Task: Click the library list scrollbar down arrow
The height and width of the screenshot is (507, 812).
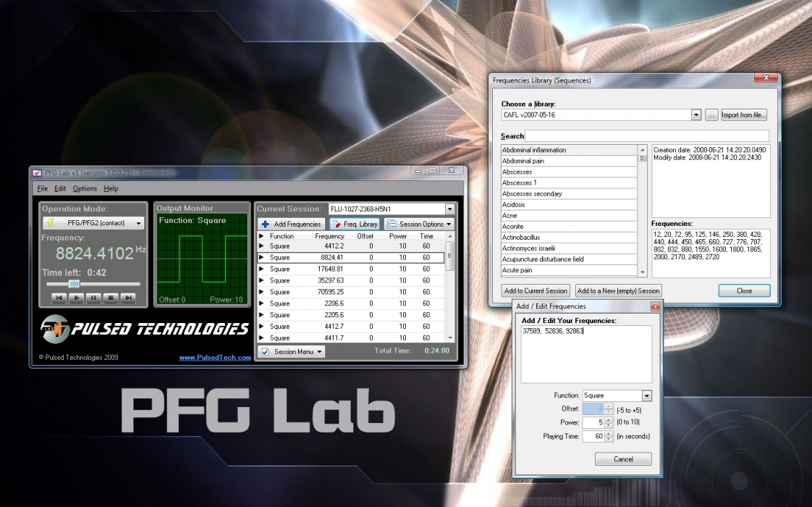Action: pyautogui.click(x=643, y=272)
